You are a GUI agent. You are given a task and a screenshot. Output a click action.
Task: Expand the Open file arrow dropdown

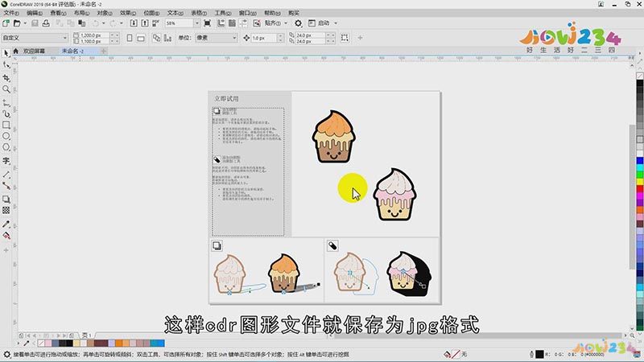click(x=25, y=23)
